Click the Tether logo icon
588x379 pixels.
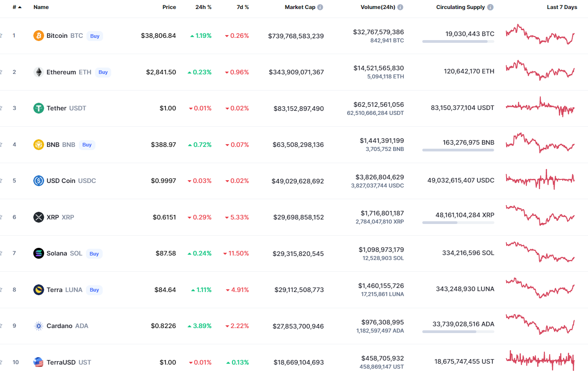39,108
